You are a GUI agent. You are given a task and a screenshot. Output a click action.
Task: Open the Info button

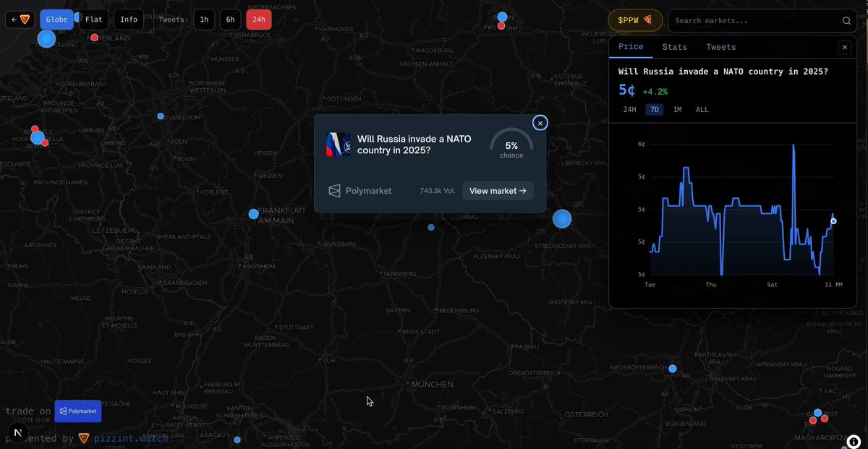click(129, 20)
